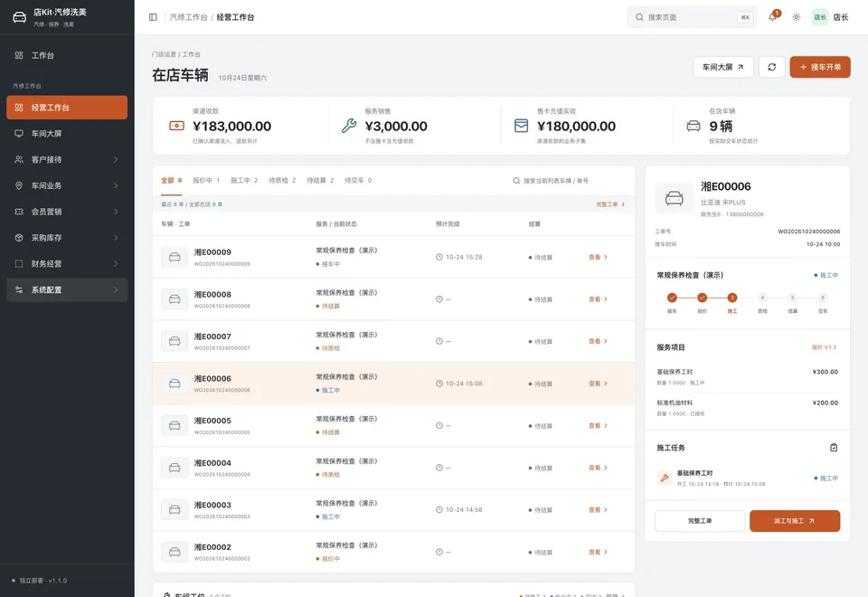Click the large car icon in detail panel
The height and width of the screenshot is (597, 868).
tap(674, 198)
